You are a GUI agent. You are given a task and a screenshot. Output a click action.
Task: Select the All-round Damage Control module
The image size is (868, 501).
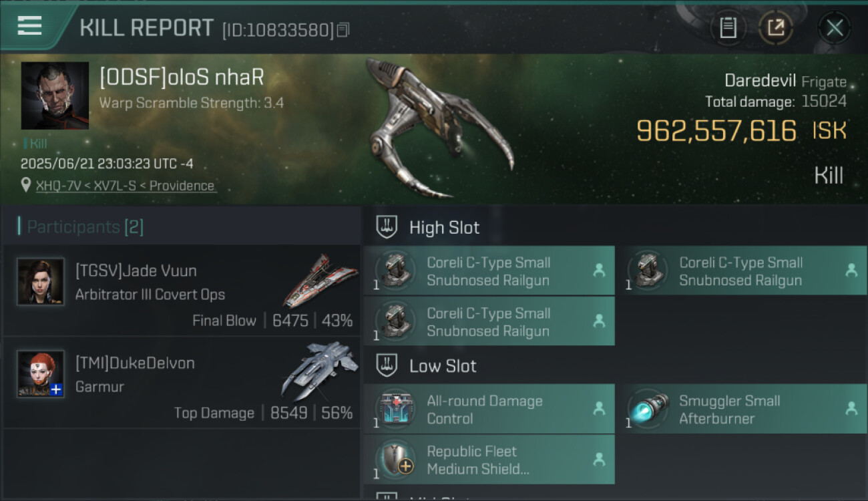[489, 409]
